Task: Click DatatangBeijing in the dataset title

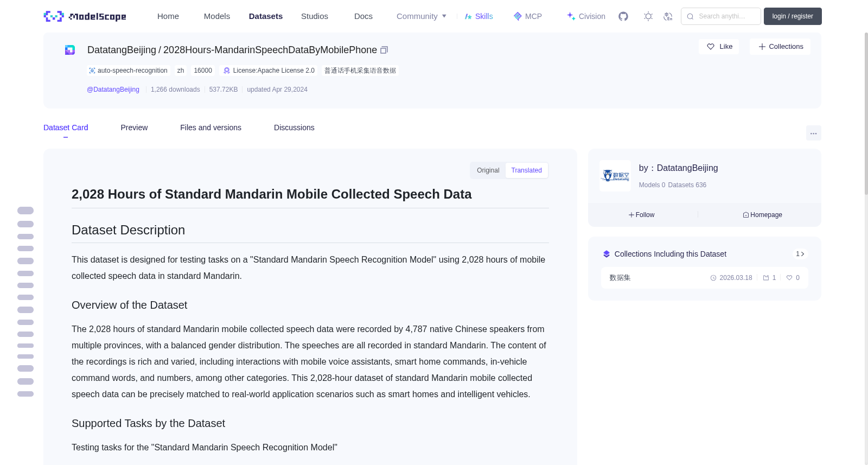Action: coord(122,50)
